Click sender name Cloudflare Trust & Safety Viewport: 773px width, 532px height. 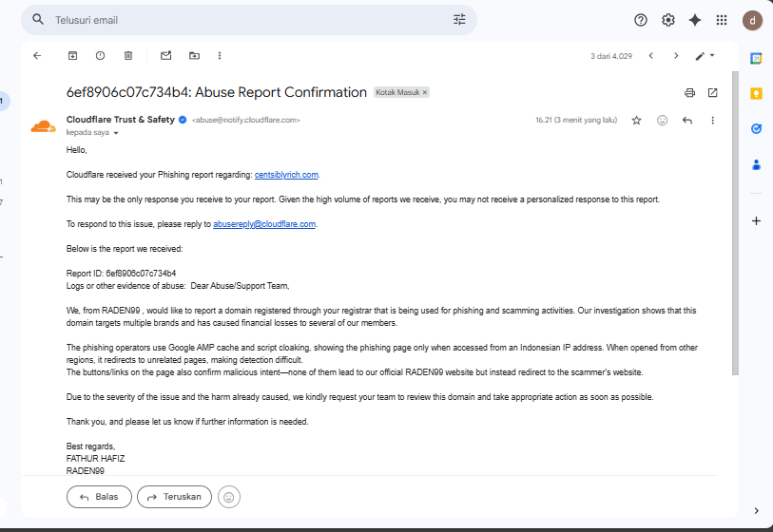pyautogui.click(x=121, y=120)
